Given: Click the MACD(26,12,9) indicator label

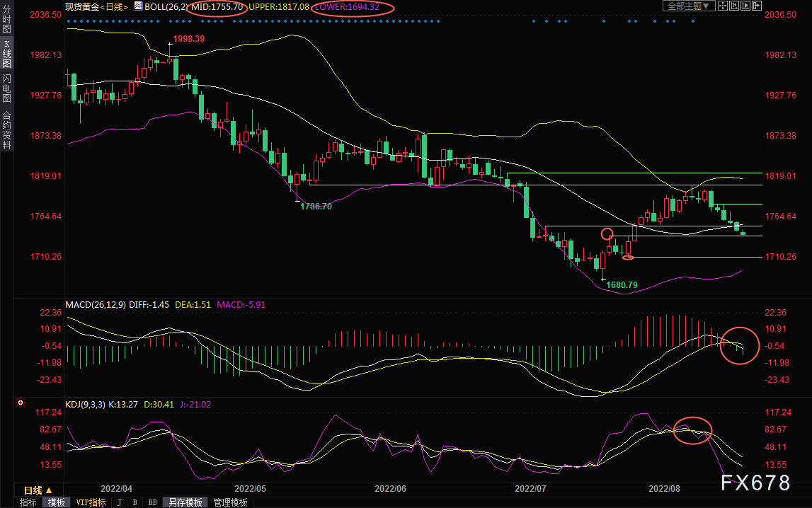Looking at the screenshot, I should [96, 305].
